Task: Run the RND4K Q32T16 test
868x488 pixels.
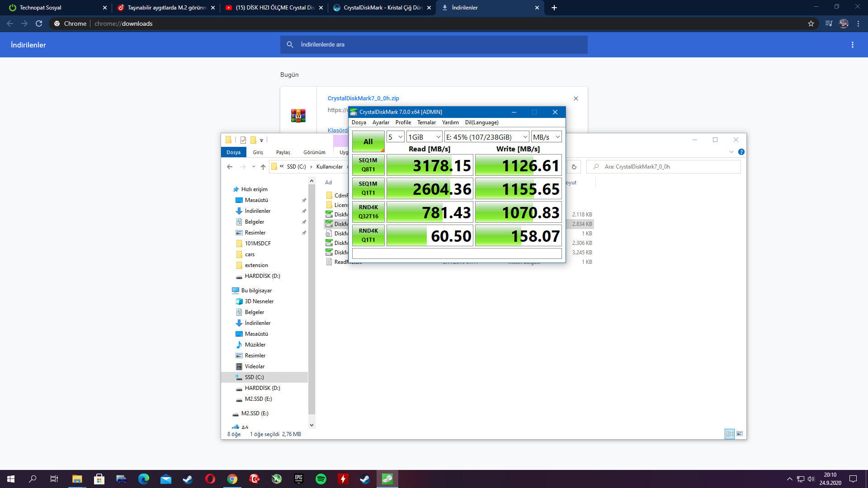Action: [368, 212]
